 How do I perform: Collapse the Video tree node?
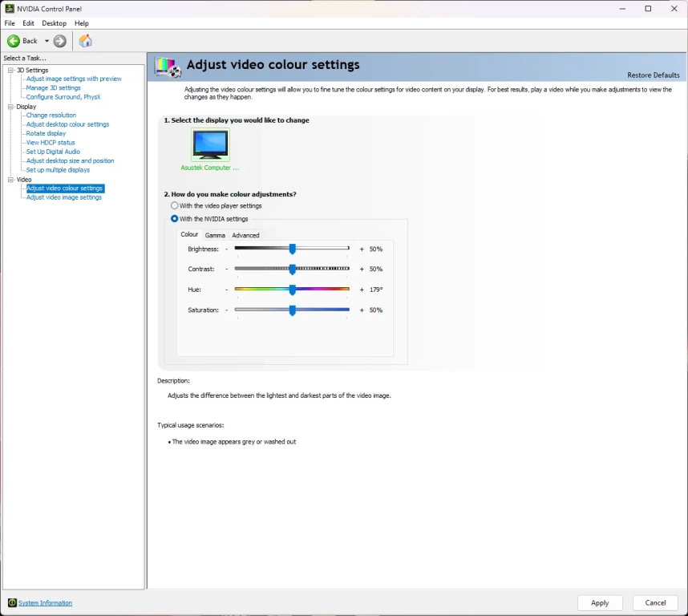10,180
